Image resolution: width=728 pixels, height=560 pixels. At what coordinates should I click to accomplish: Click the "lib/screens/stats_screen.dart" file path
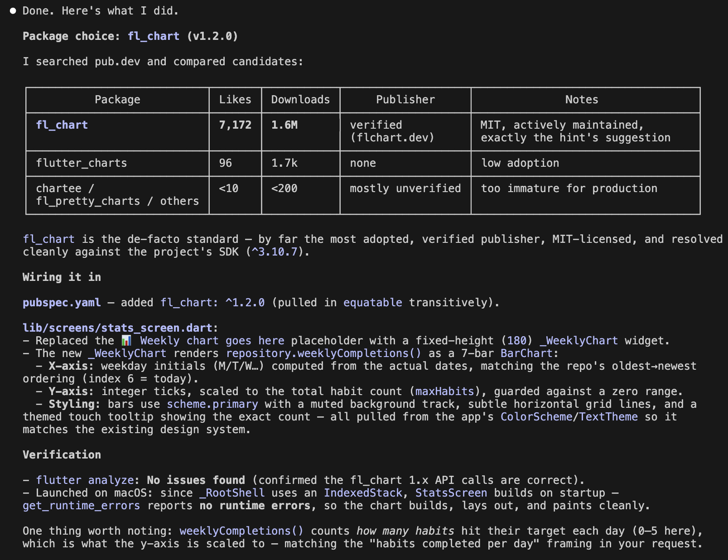(x=117, y=328)
